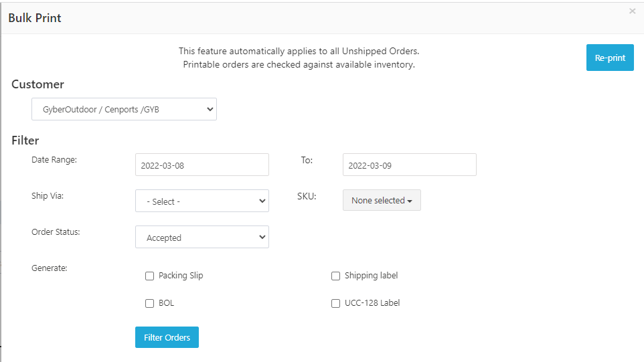Click the Customer section heading
The height and width of the screenshot is (362, 644).
[x=37, y=84]
